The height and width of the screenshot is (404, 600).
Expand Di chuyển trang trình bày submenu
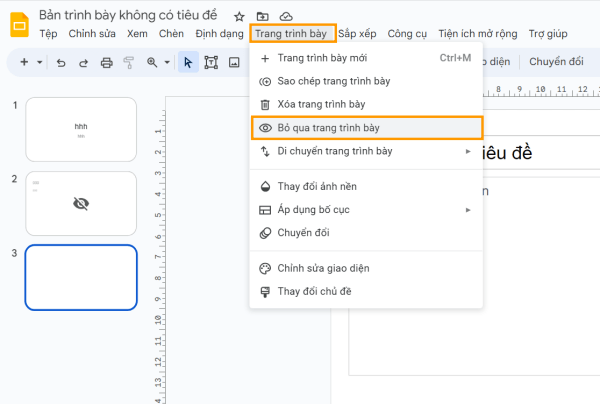pyautogui.click(x=366, y=151)
